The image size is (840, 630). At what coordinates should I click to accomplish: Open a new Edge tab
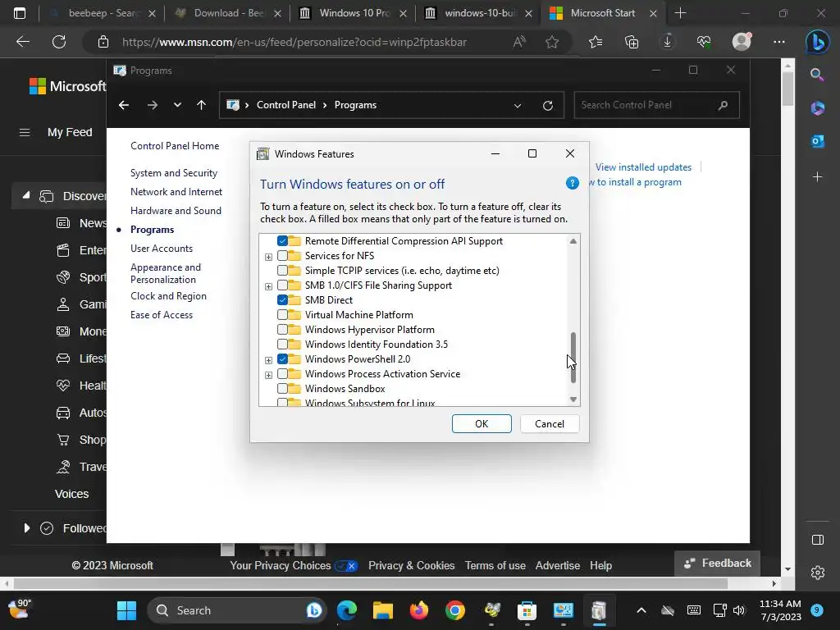pos(680,13)
